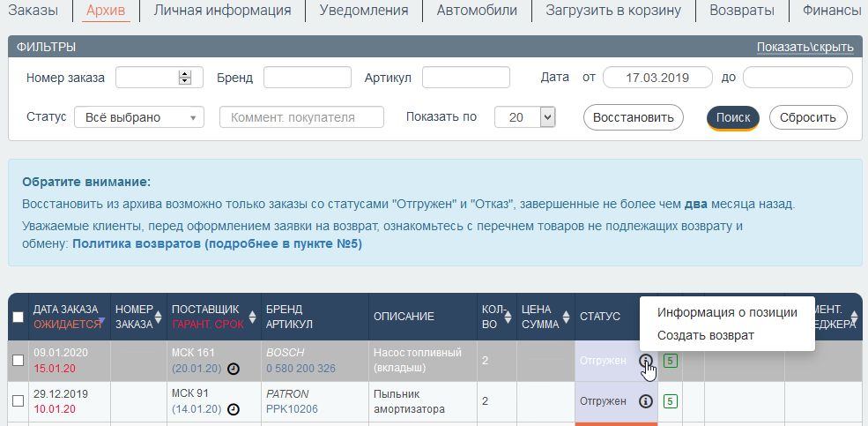Click clock icon next to МСК 91 supplier
This screenshot has width=868, height=426.
(x=234, y=409)
